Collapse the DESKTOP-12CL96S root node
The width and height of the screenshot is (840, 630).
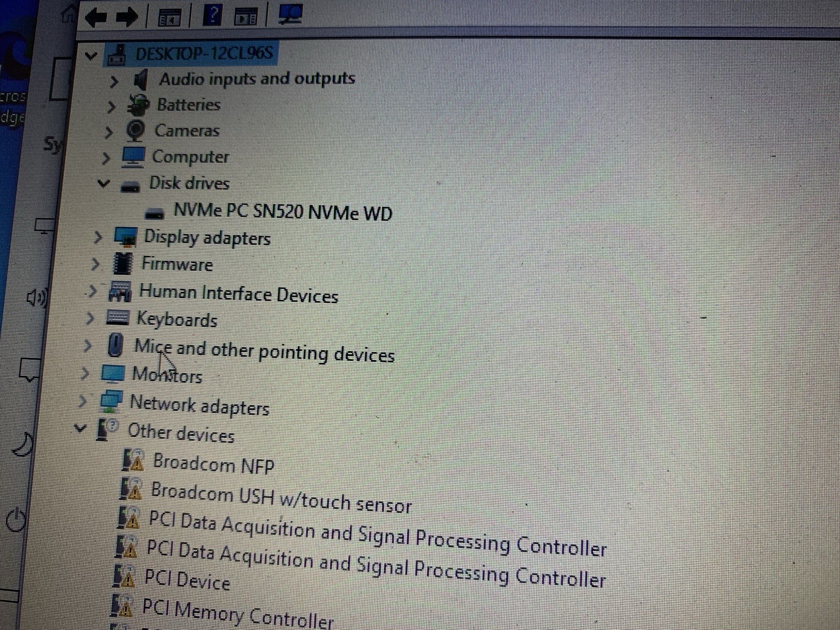(91, 55)
